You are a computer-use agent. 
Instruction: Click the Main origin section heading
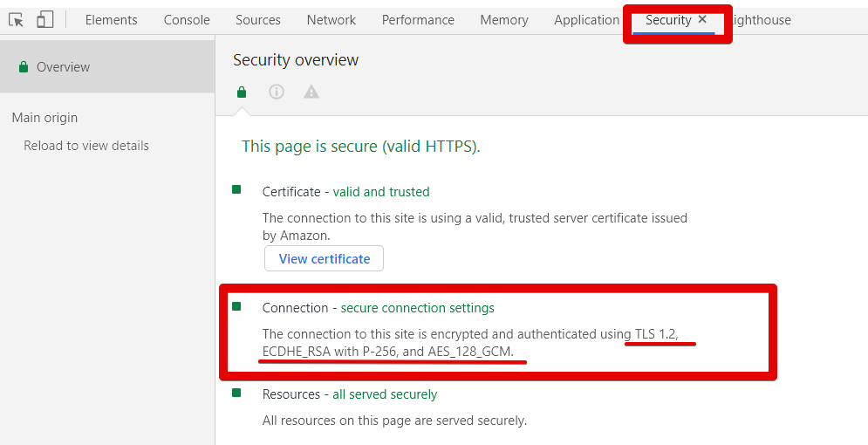click(x=44, y=118)
